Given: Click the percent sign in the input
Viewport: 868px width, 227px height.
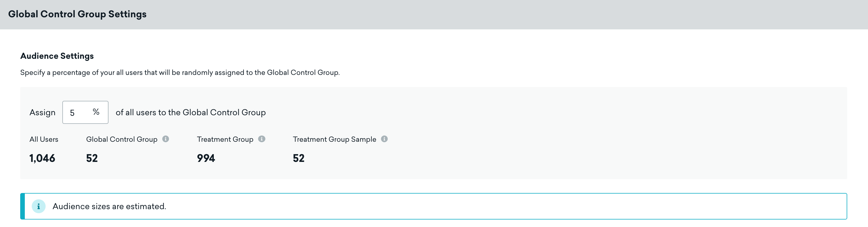Looking at the screenshot, I should pos(96,112).
